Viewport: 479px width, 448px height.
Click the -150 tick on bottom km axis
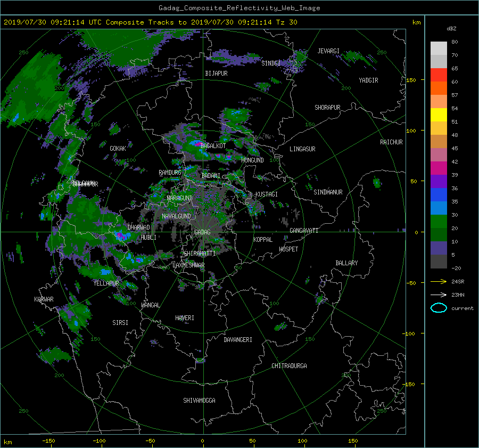pyautogui.click(x=48, y=441)
